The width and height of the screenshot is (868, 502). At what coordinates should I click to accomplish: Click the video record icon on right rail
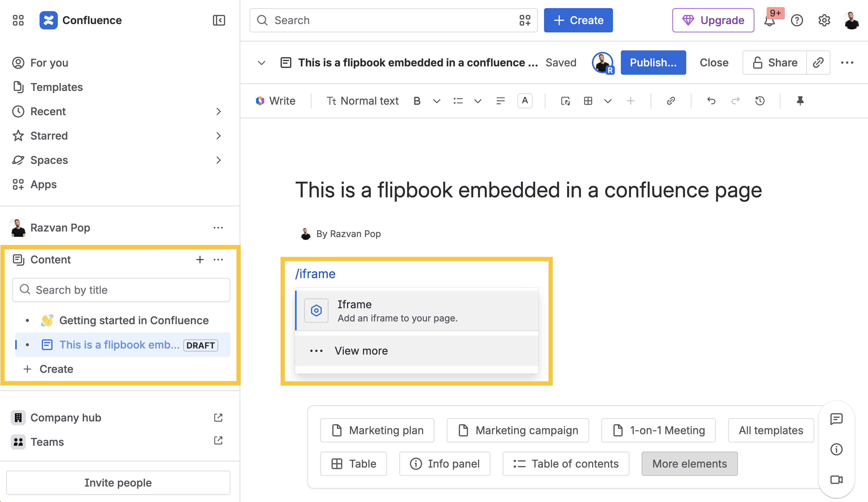(836, 480)
